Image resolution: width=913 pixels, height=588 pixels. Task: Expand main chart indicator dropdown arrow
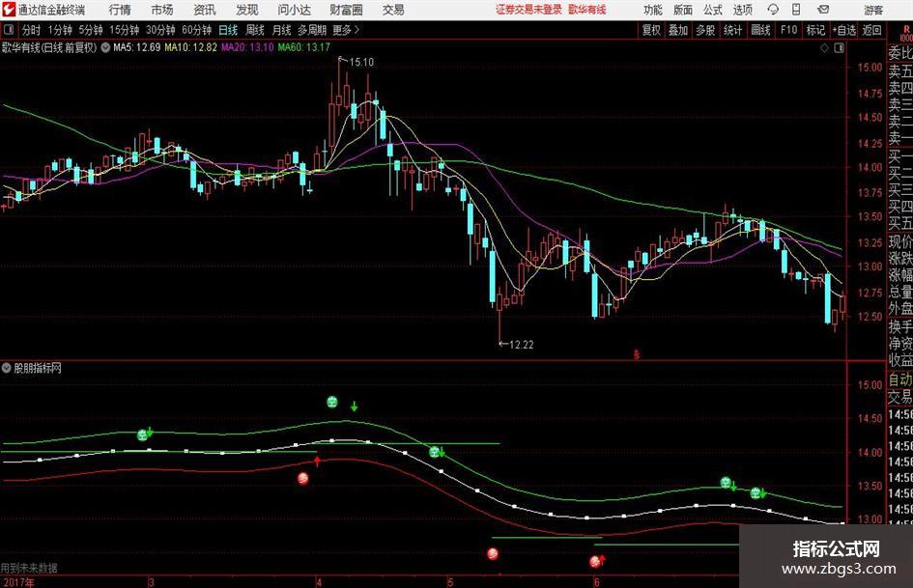[x=105, y=47]
